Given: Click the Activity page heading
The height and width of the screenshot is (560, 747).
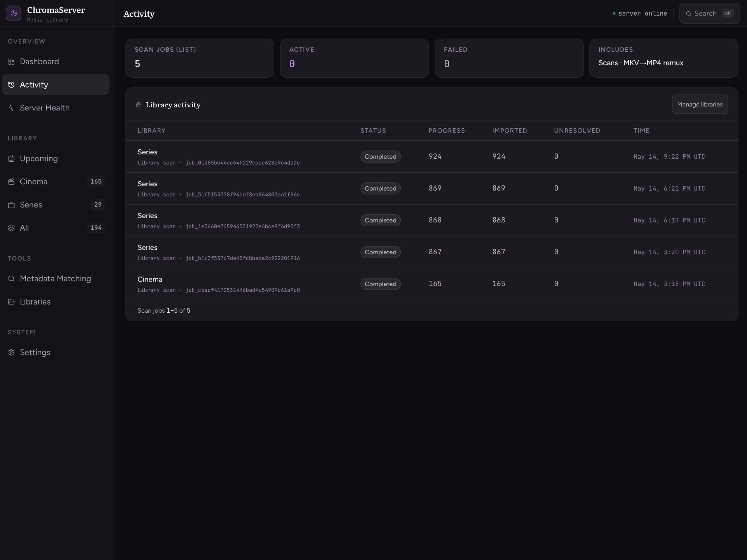Looking at the screenshot, I should pos(139,14).
